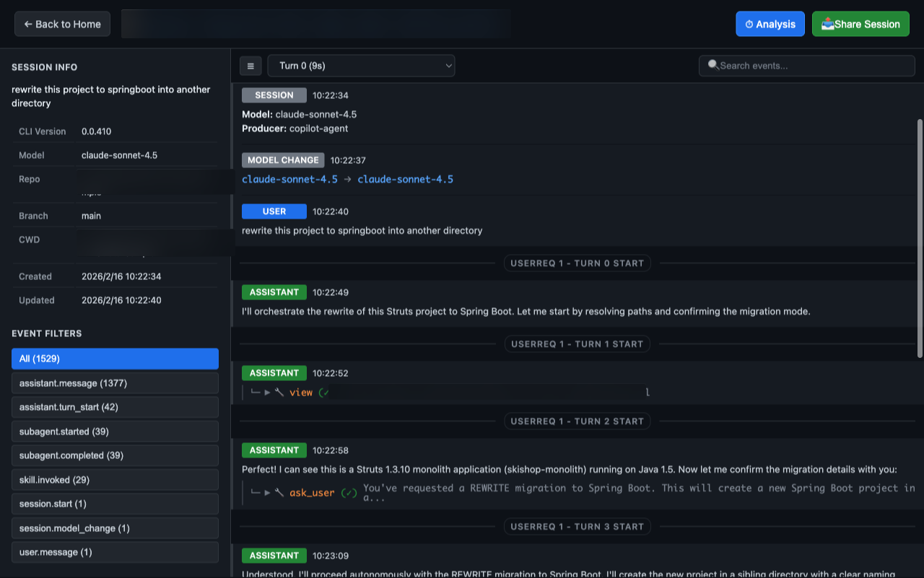Filter by session.start (1)
This screenshot has height=578, width=924.
(115, 504)
